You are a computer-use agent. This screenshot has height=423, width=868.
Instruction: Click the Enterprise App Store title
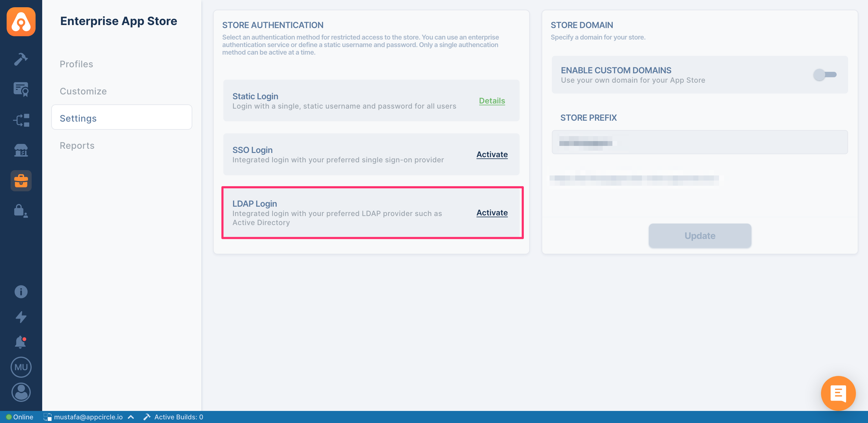coord(119,21)
